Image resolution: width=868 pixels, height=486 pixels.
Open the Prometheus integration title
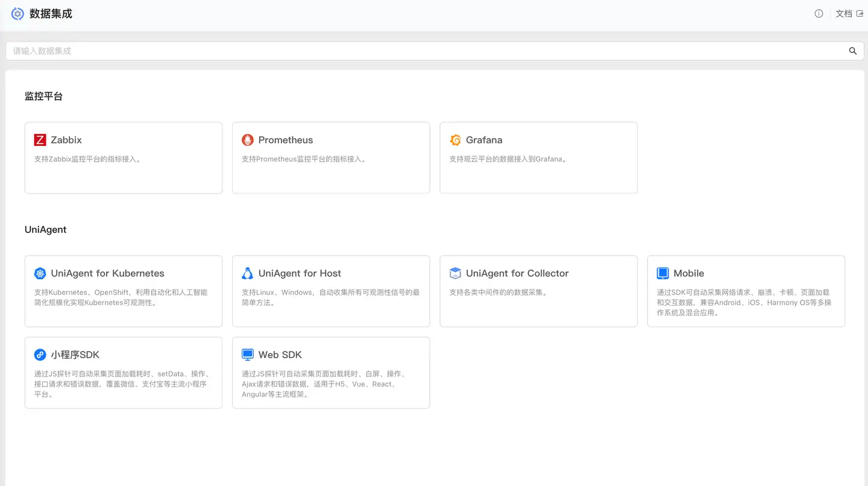click(286, 140)
